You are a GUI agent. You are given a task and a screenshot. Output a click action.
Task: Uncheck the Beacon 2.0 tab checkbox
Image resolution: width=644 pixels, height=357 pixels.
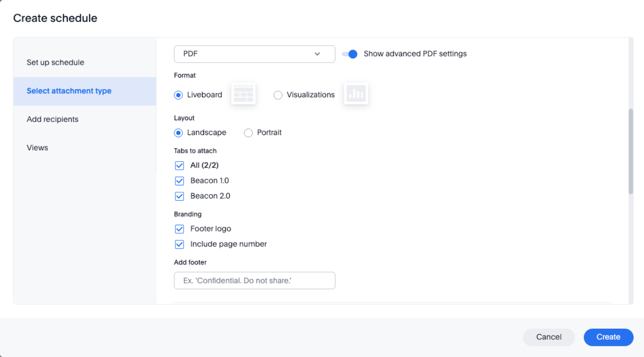coord(180,196)
